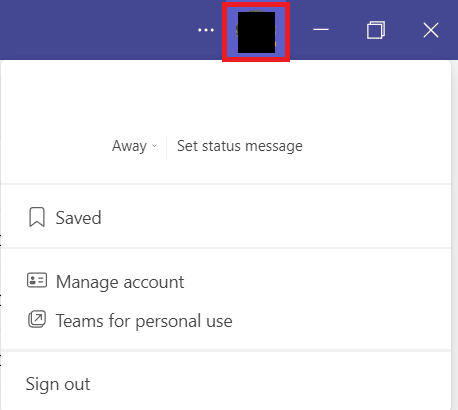458x410 pixels.
Task: Click the word Away in status row
Action: [x=129, y=146]
